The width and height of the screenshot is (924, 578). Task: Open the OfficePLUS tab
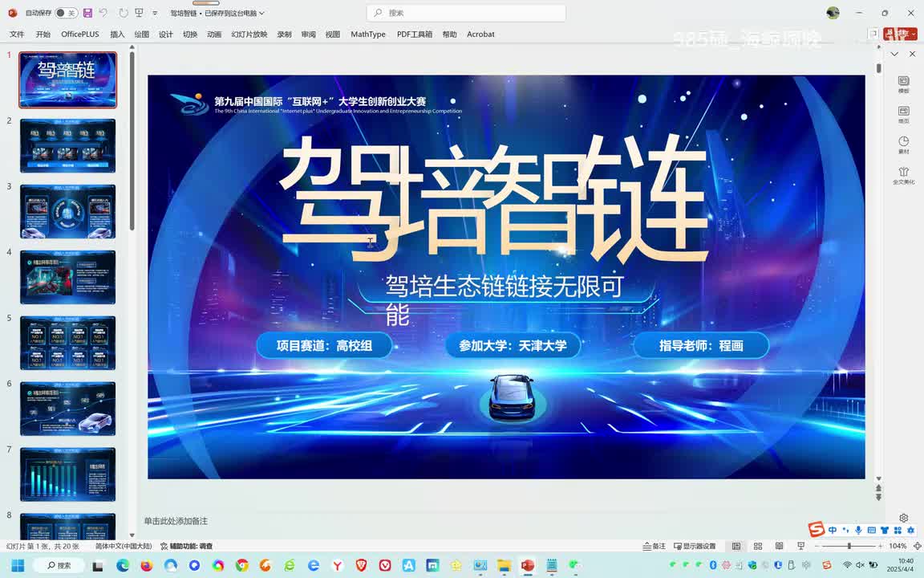point(80,35)
